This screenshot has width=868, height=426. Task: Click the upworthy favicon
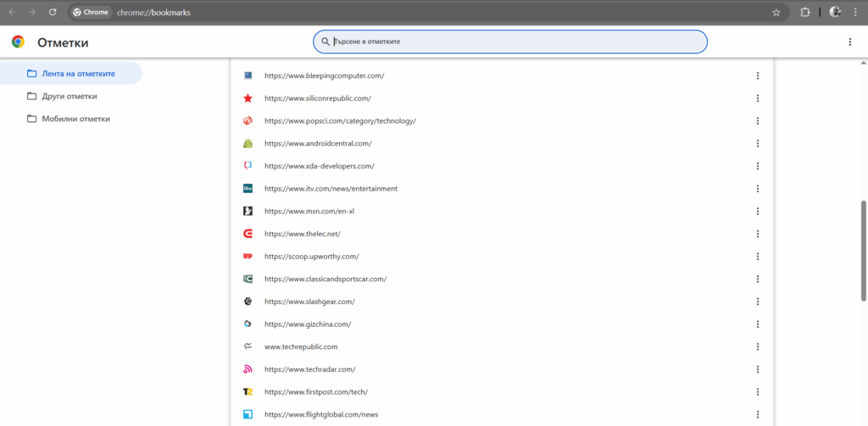click(248, 256)
